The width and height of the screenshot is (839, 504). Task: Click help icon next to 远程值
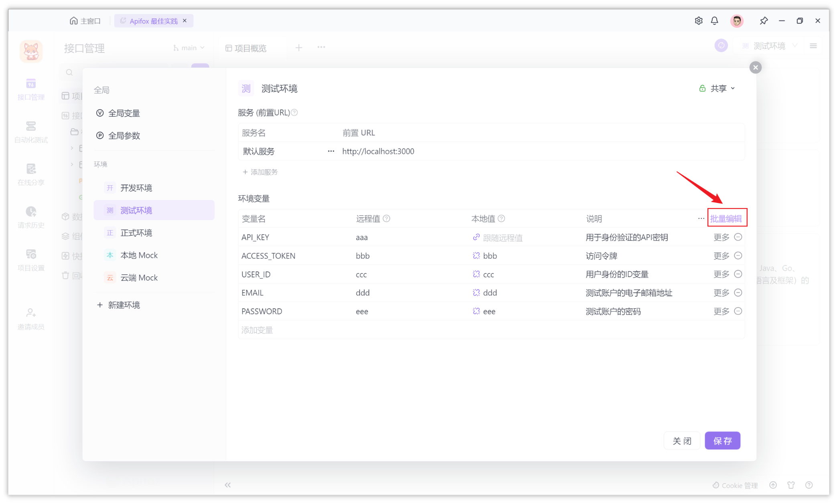pyautogui.click(x=387, y=219)
